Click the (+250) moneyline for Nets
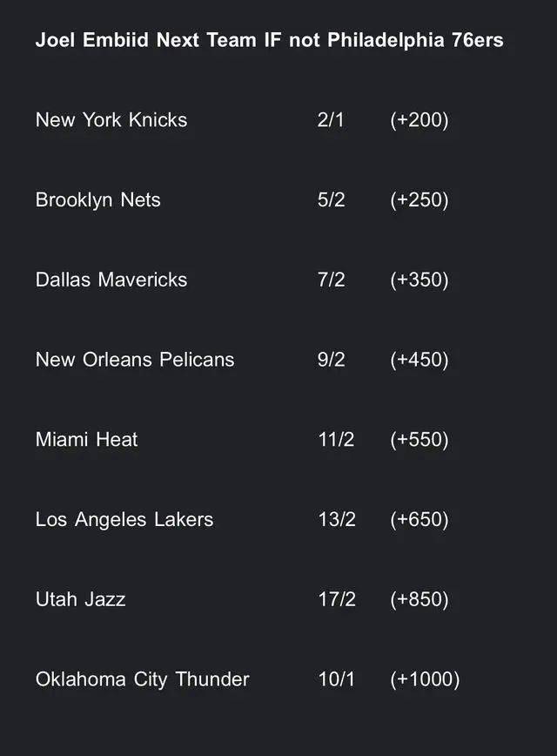Image resolution: width=557 pixels, height=756 pixels. click(419, 200)
